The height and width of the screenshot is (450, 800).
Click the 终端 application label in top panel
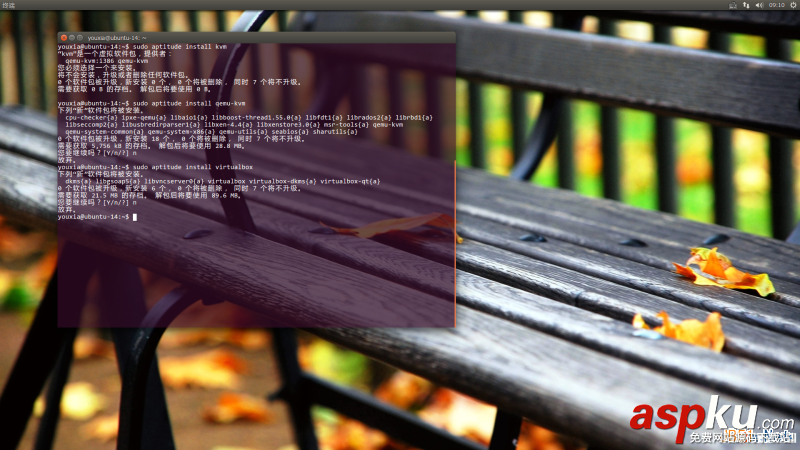point(9,5)
